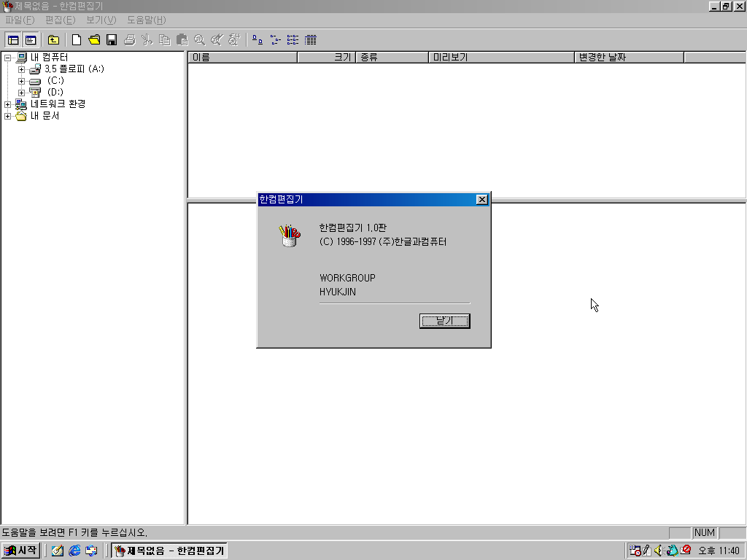
Task: Click the last grayed search icon before separator
Action: 234,40
